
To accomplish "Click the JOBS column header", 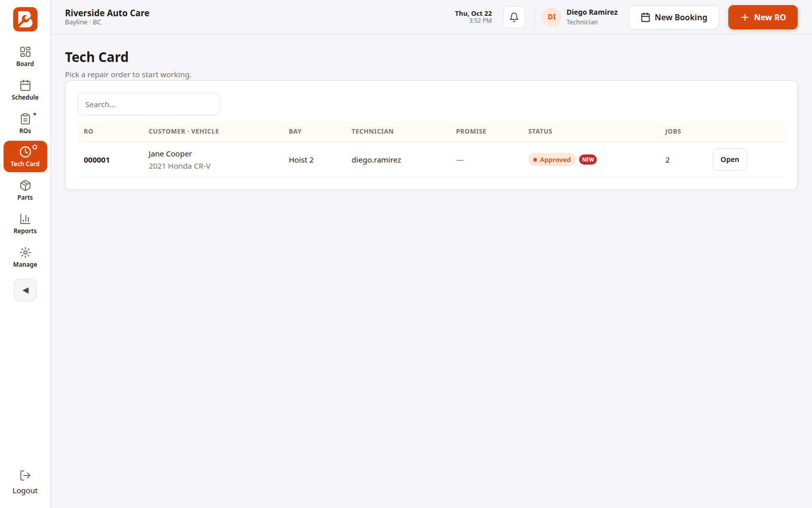I will [x=673, y=132].
